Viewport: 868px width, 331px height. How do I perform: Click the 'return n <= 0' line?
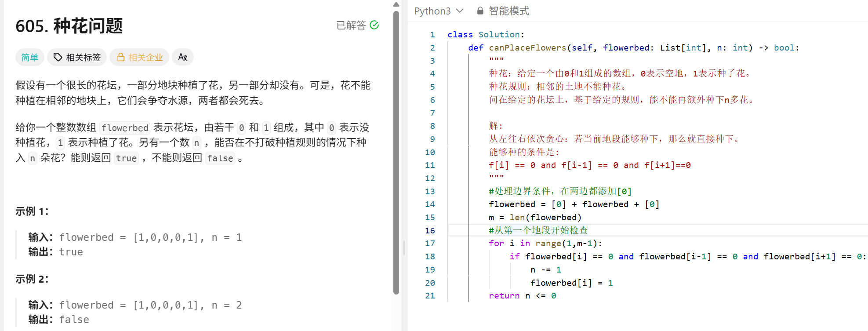point(522,296)
